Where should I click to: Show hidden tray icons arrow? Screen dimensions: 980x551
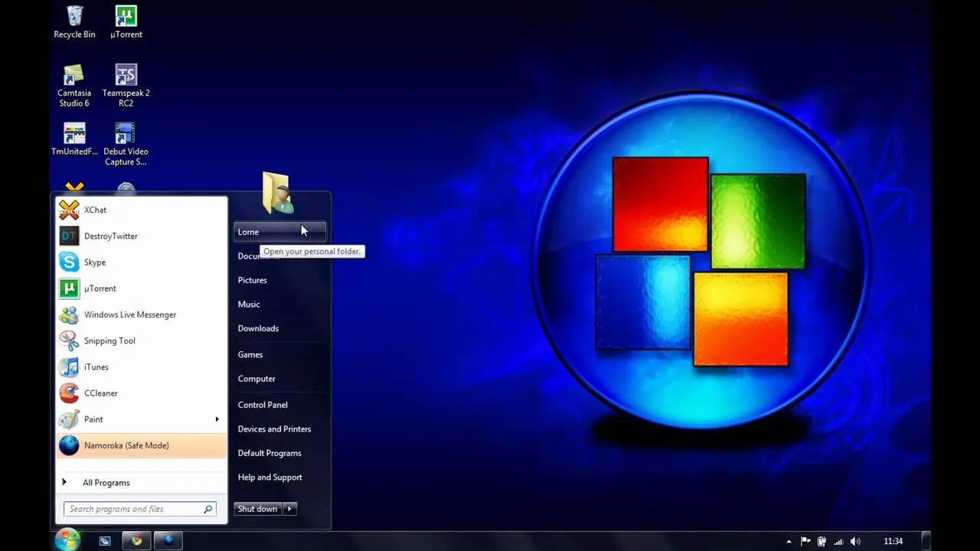789,541
